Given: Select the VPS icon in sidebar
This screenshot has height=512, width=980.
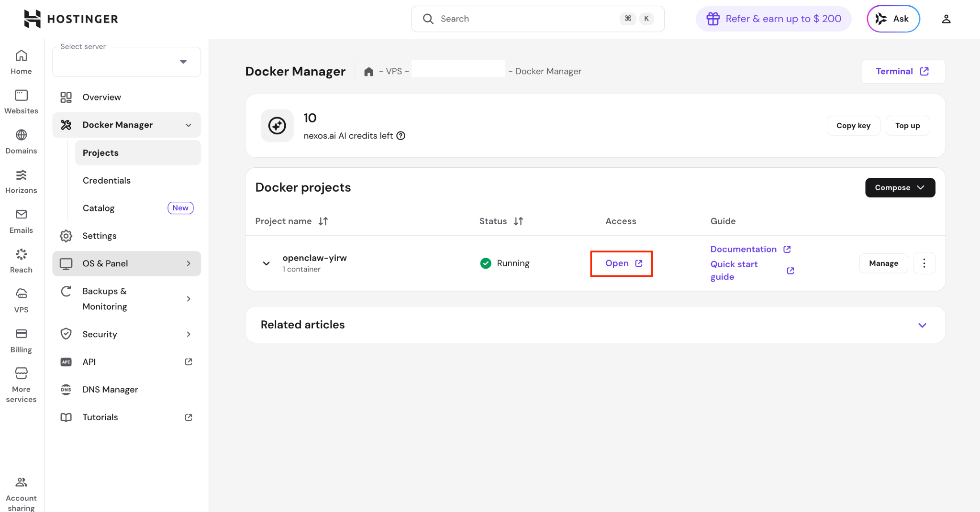Looking at the screenshot, I should point(21,294).
